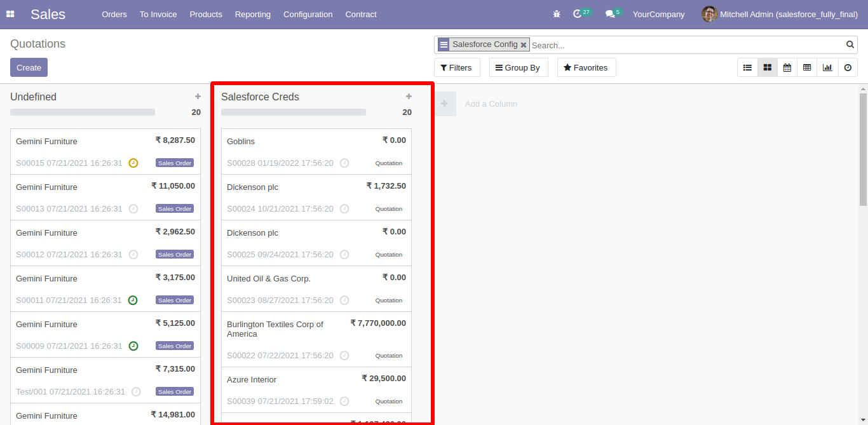The height and width of the screenshot is (425, 868).
Task: Click the search magnifier icon
Action: (x=850, y=44)
